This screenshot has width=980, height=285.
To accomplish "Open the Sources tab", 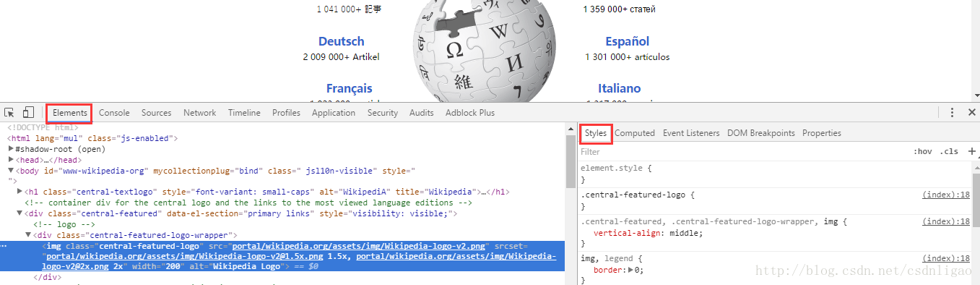I will 156,113.
